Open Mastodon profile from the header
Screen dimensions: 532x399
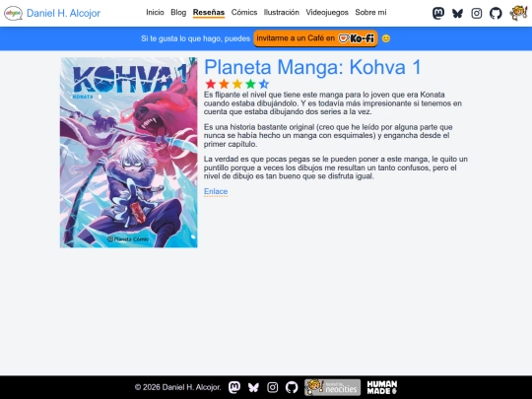coord(438,13)
